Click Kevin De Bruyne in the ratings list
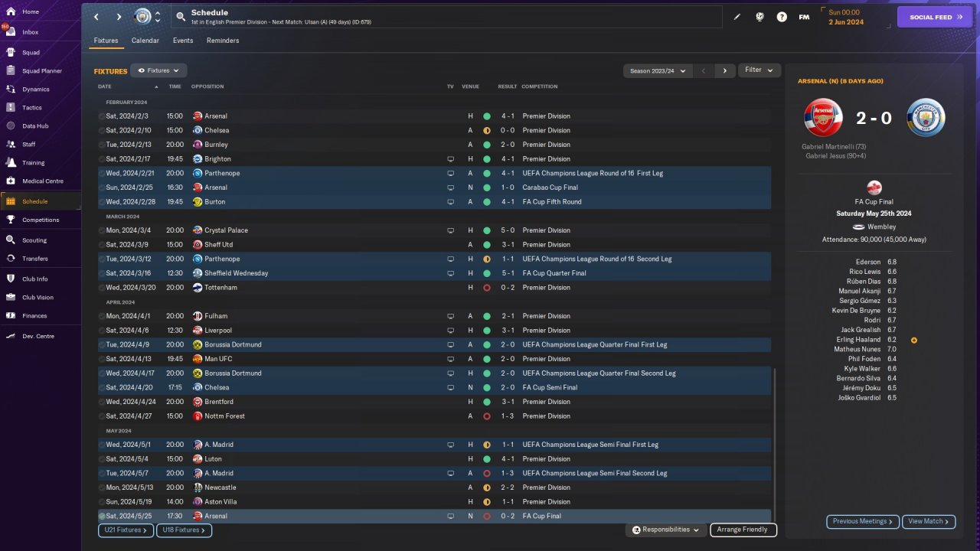 click(x=857, y=311)
